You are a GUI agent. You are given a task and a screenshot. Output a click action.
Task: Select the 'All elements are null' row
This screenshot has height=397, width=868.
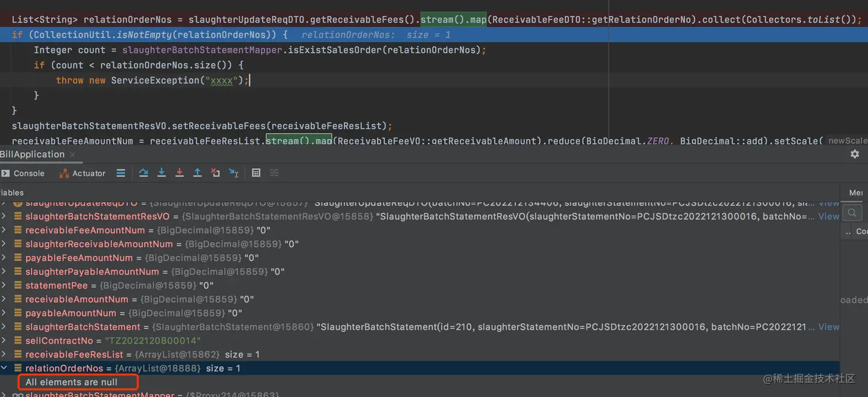71,382
